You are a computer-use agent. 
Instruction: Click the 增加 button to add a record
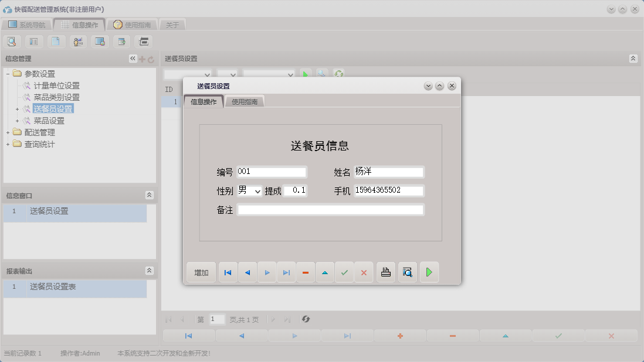pyautogui.click(x=201, y=272)
